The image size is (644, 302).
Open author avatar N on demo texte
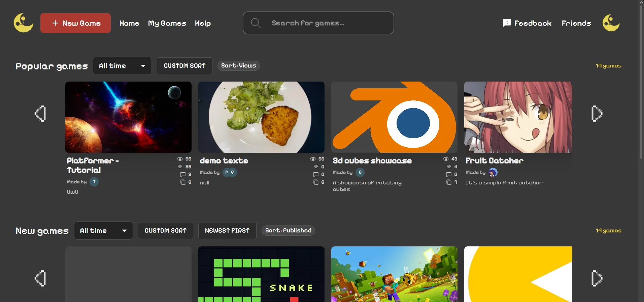(227, 172)
